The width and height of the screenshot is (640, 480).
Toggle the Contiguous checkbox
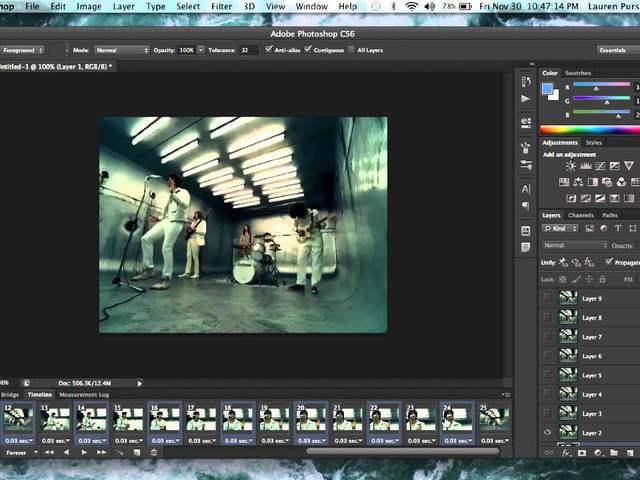[308, 49]
